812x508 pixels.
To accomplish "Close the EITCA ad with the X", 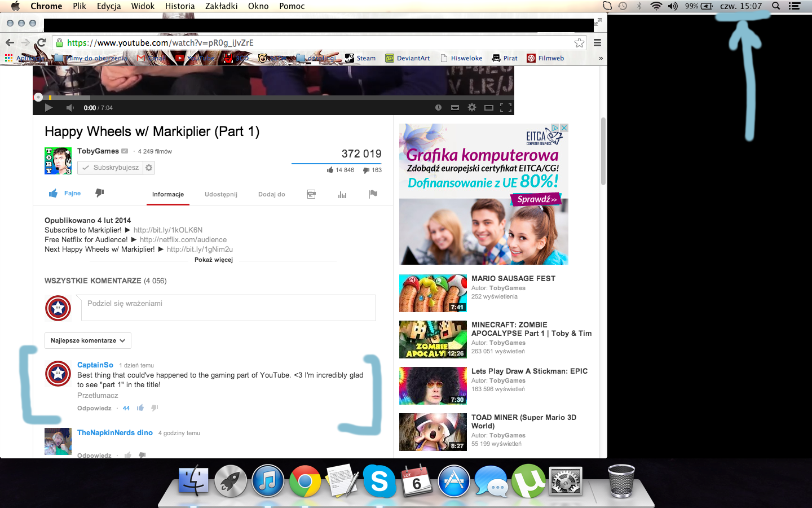I will 564,128.
